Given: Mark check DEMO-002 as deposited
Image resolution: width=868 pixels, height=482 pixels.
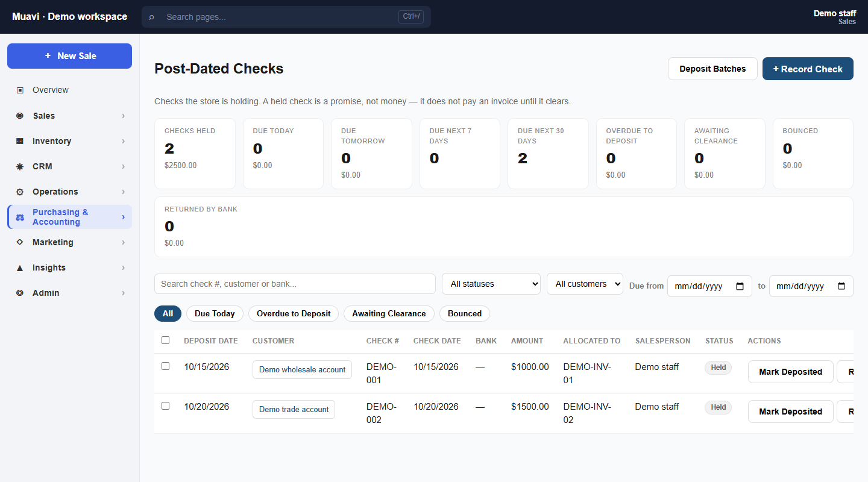Looking at the screenshot, I should point(790,412).
